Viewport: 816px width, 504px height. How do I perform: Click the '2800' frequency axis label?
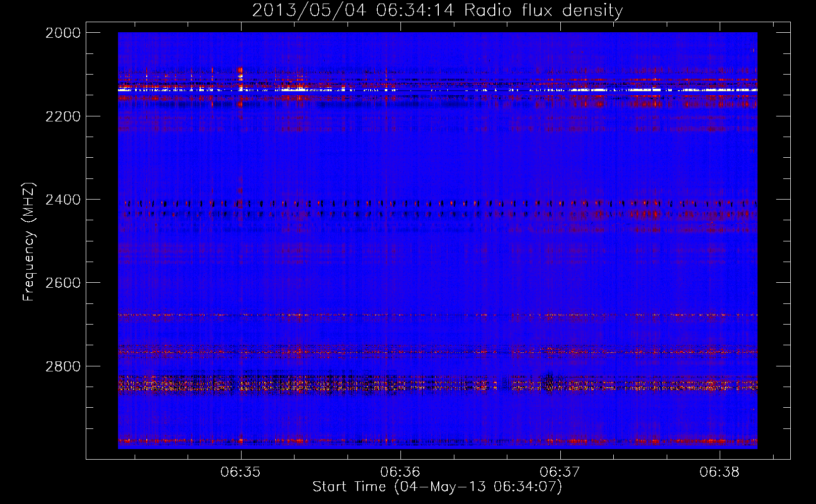point(63,366)
